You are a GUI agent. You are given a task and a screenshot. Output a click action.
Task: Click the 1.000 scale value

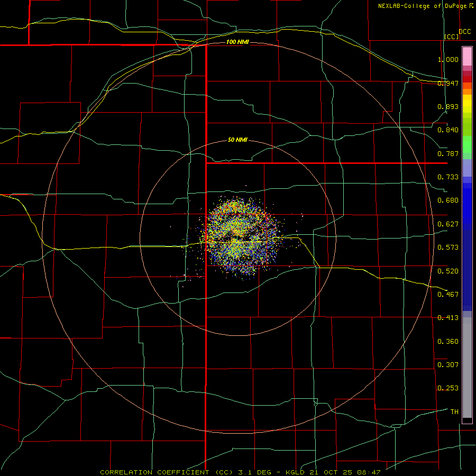pos(448,59)
